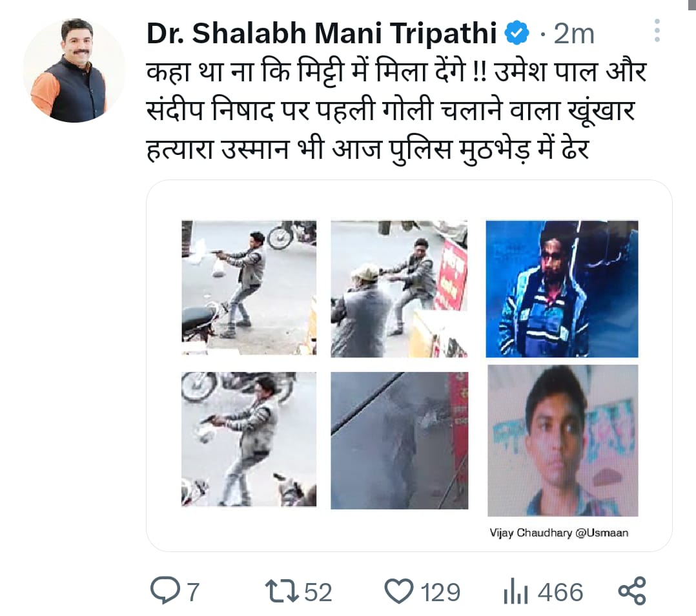Screen dimensions: 696x616
Task: Click the retweet arrows icon
Action: (x=281, y=591)
